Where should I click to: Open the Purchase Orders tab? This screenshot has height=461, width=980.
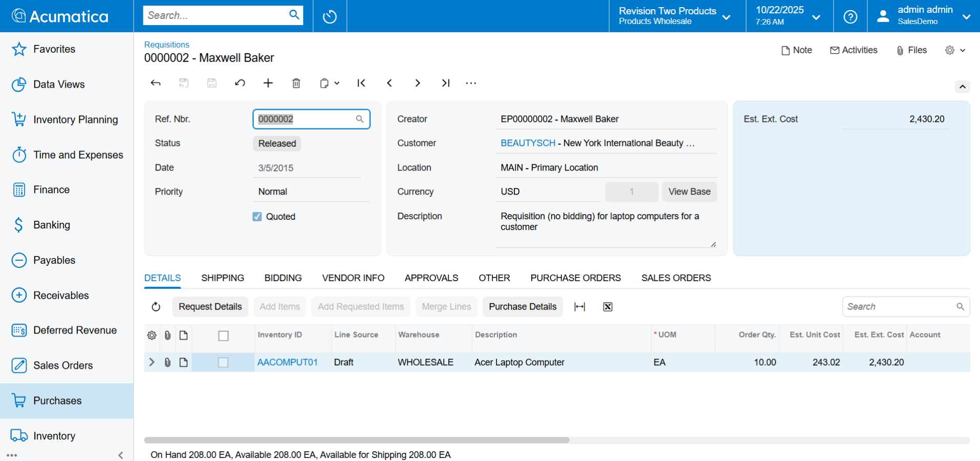point(575,278)
